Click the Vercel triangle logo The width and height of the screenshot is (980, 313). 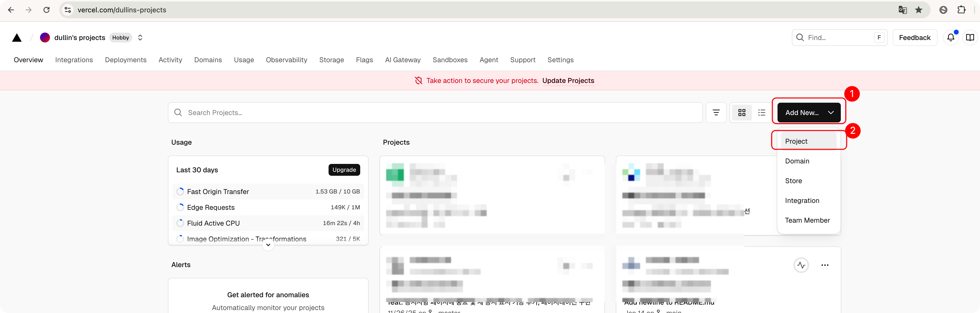click(x=17, y=38)
